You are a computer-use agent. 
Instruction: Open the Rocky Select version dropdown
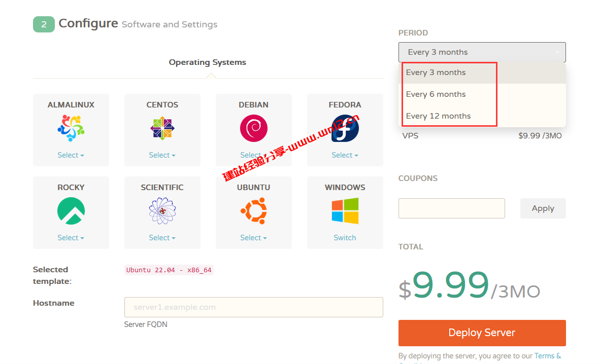pos(71,238)
